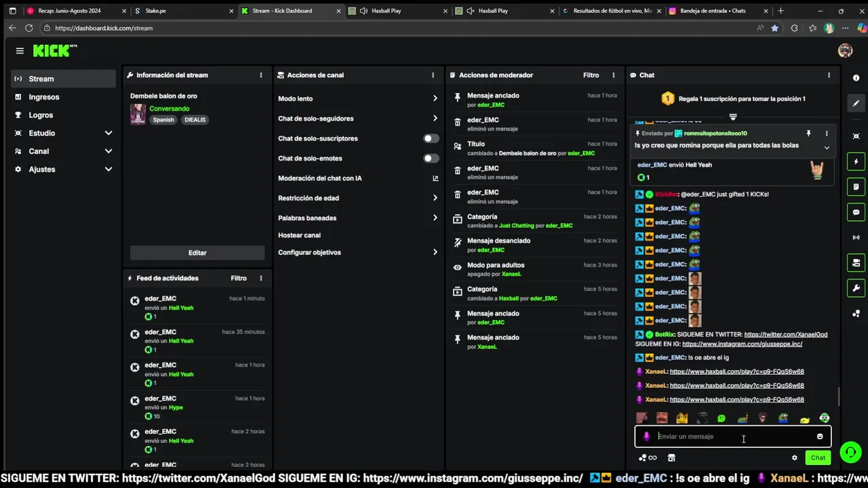The height and width of the screenshot is (488, 868).
Task: Click the broadcast signal icon in right sidebar
Action: (856, 237)
